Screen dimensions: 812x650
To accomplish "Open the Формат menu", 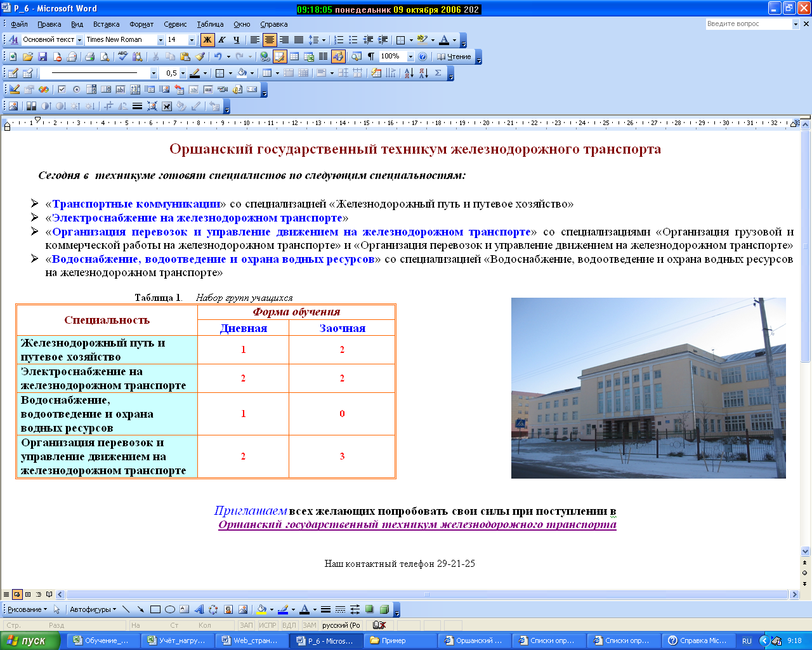I will click(x=141, y=24).
